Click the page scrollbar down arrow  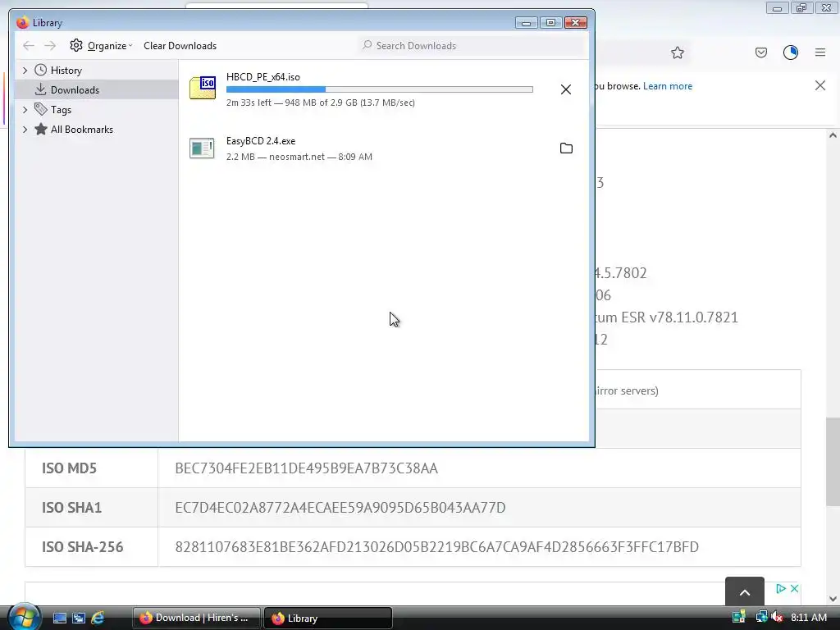click(833, 598)
